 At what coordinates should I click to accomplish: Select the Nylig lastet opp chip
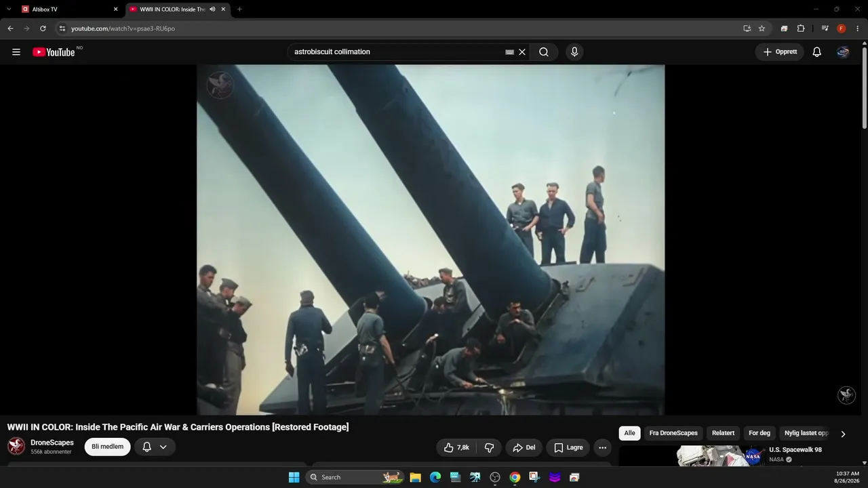tap(806, 433)
